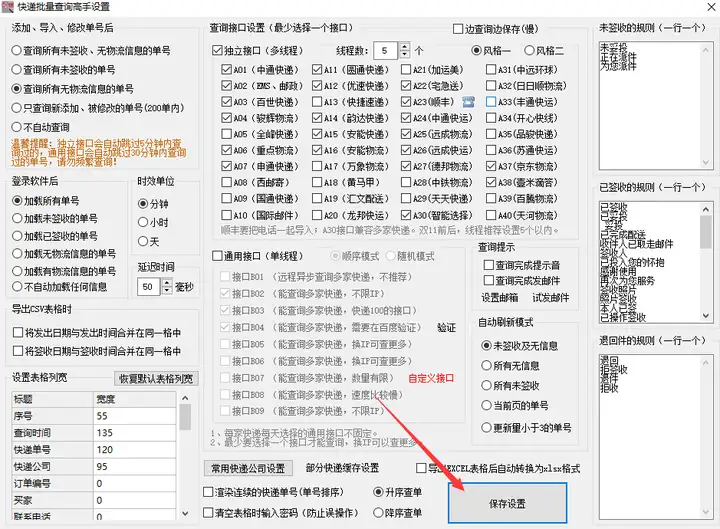Select 风格二 radio button
Screen dimensions: 720x529
pyautogui.click(x=527, y=50)
